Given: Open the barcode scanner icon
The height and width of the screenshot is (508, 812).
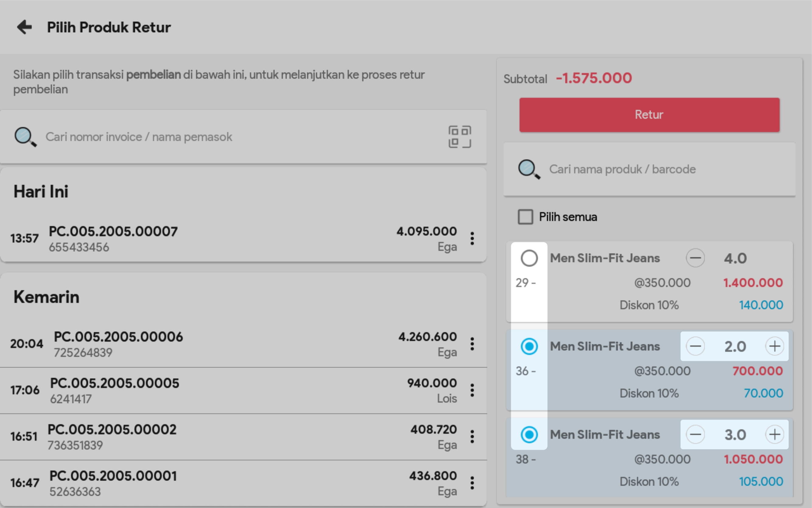Looking at the screenshot, I should point(459,137).
